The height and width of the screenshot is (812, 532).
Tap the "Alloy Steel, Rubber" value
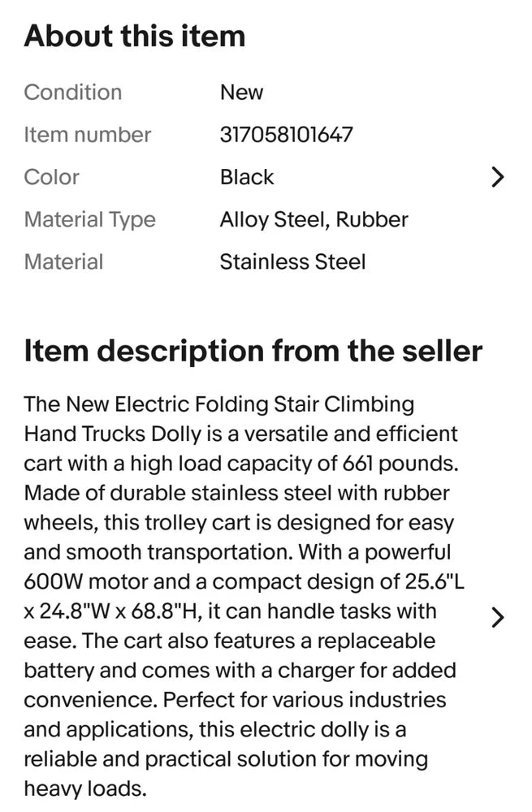click(x=314, y=219)
